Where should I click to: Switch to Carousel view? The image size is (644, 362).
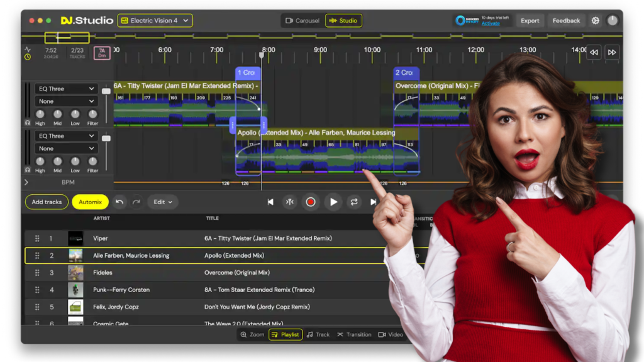303,21
